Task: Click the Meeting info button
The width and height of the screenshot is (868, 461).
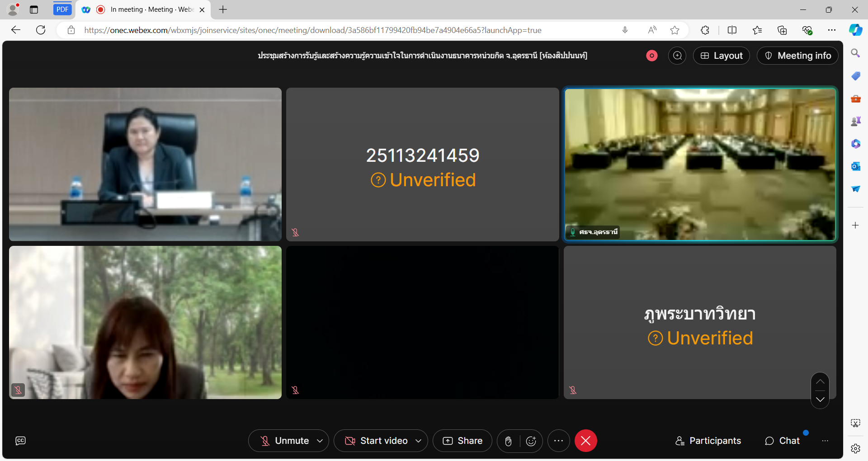Action: pos(798,56)
